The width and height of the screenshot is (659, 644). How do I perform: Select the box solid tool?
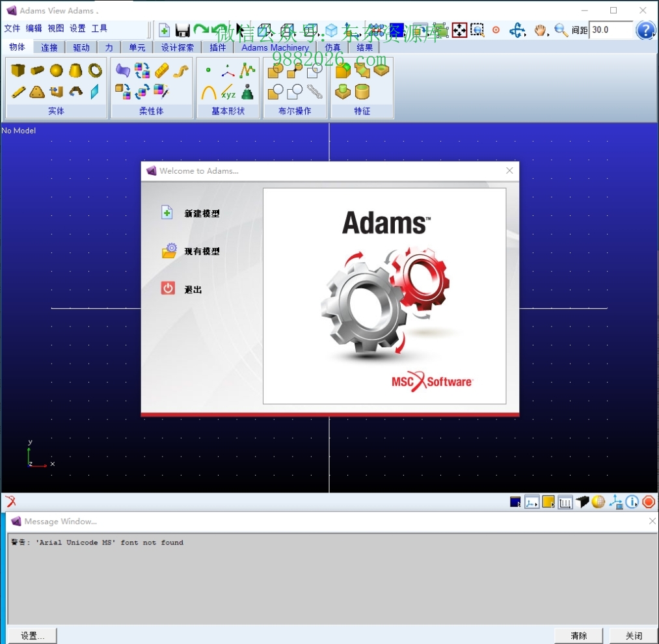(x=18, y=70)
